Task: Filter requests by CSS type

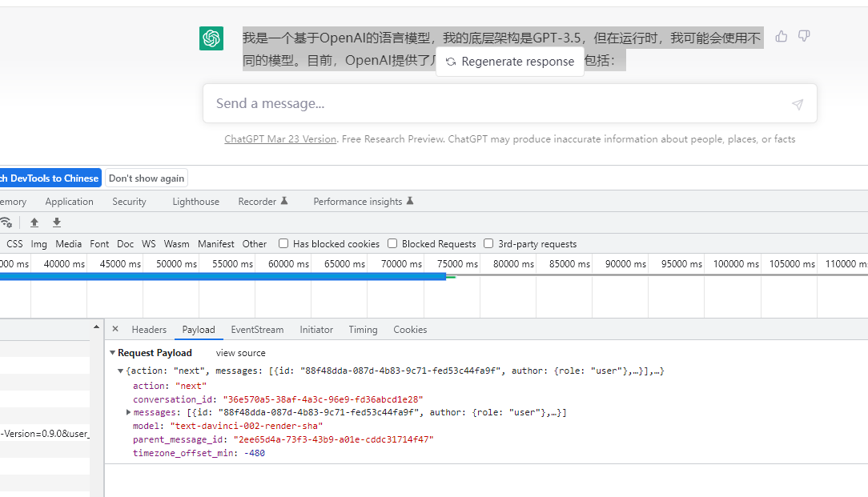Action: pos(15,244)
